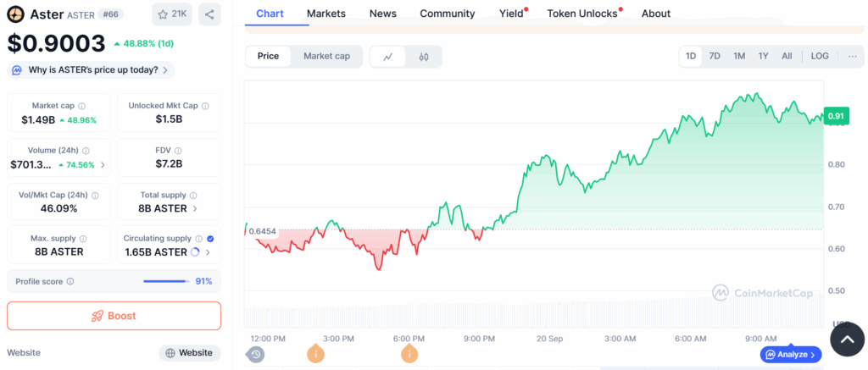
Task: Click the $1.5B Unlocked Mkt Cap value
Action: tap(169, 119)
